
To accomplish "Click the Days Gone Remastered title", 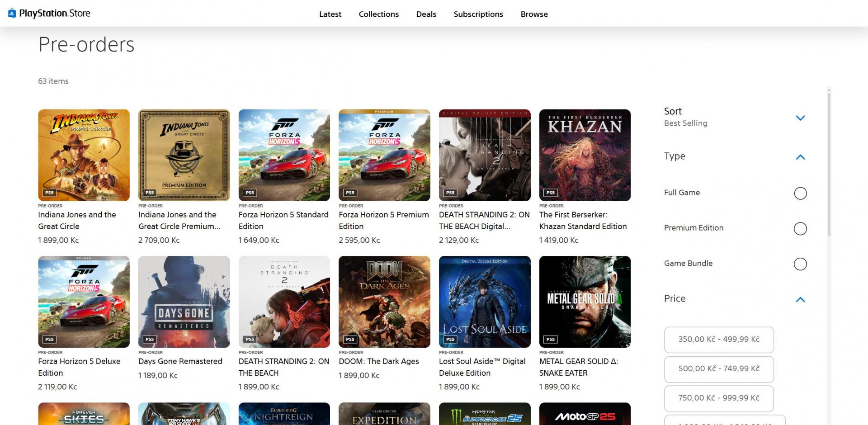I will (x=180, y=361).
